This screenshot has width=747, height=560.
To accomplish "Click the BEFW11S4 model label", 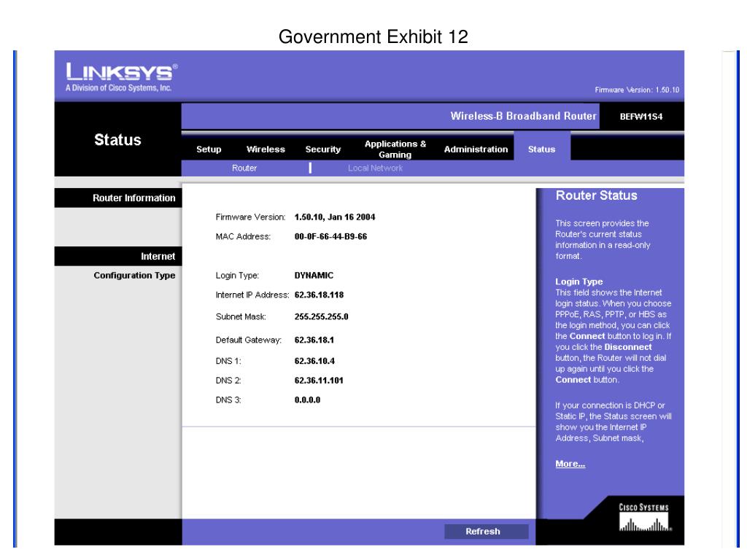I will [x=640, y=117].
